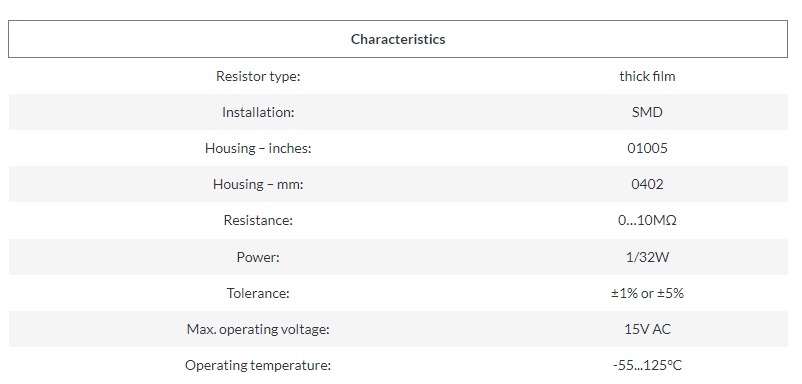Click the '01005' housing value

[x=647, y=148]
